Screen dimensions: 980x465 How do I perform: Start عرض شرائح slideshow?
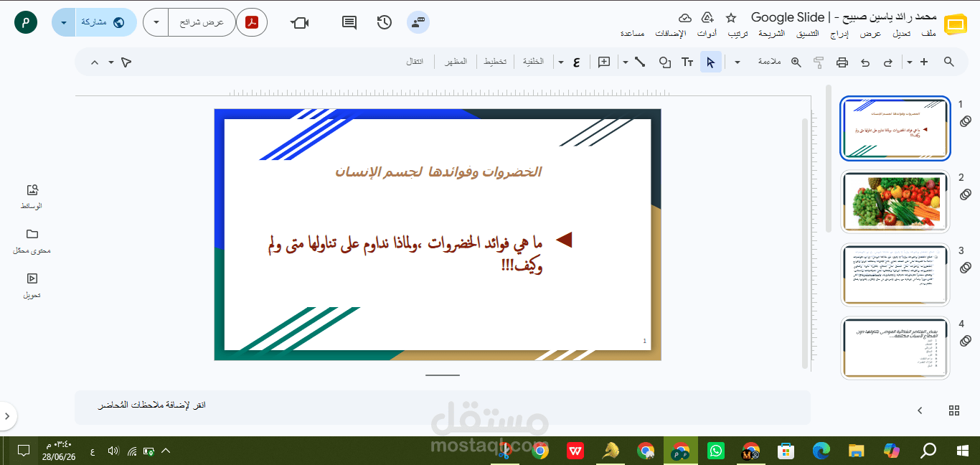point(202,22)
